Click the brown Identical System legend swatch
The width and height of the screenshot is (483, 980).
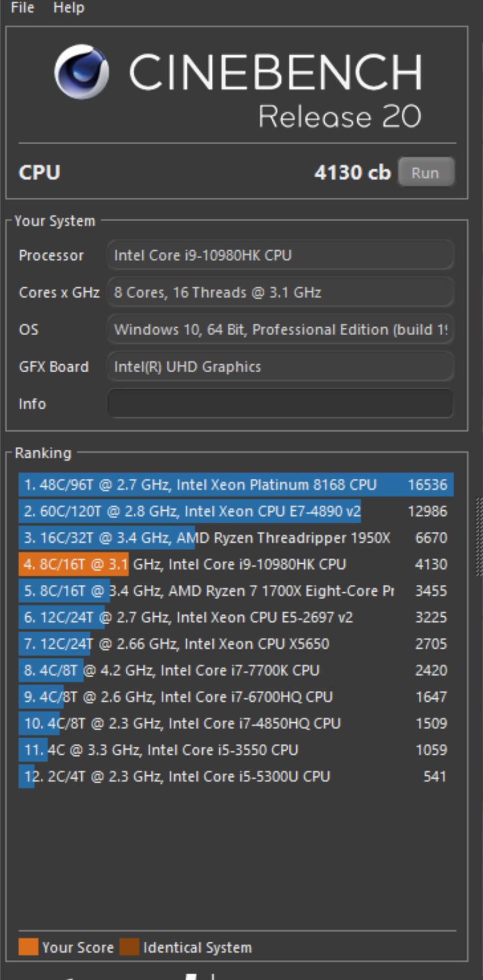click(129, 947)
